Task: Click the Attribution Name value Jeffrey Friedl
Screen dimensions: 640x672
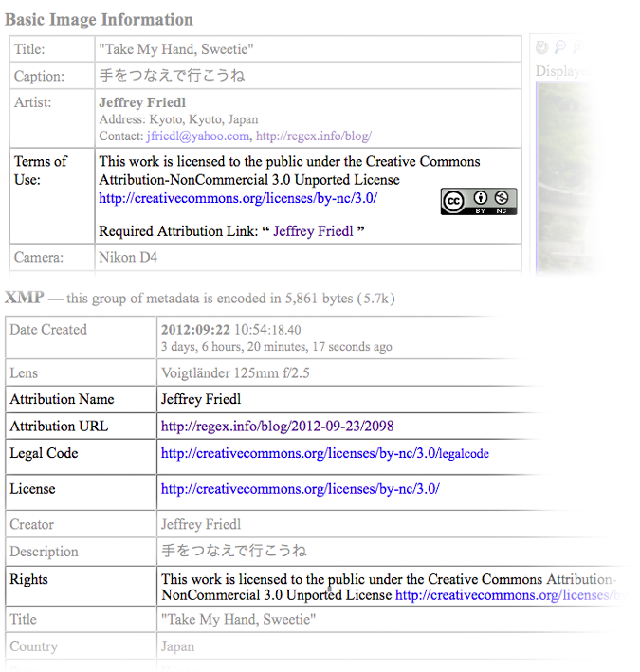Action: tap(201, 399)
